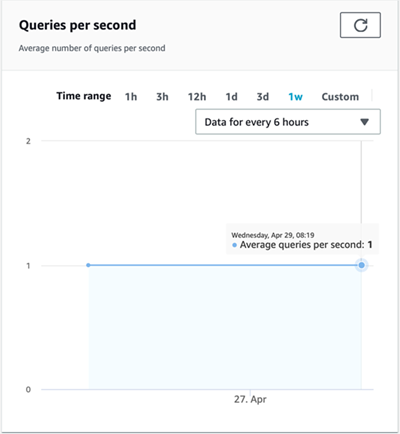Click the refresh icon button
This screenshot has height=434, width=400.
click(360, 25)
